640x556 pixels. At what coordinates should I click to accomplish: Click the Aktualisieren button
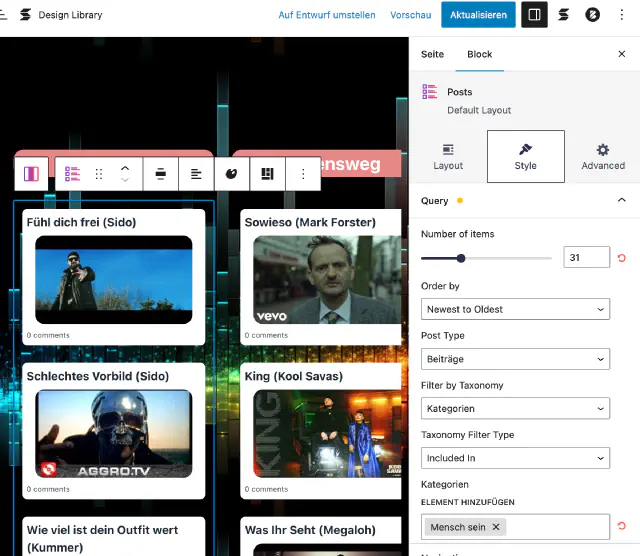[x=479, y=15]
